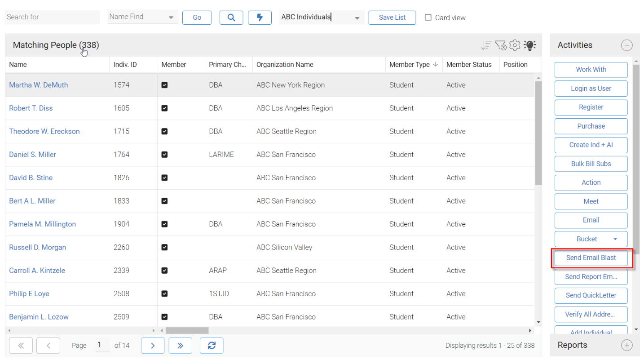Click the Email activity button
The image size is (644, 360).
(591, 220)
